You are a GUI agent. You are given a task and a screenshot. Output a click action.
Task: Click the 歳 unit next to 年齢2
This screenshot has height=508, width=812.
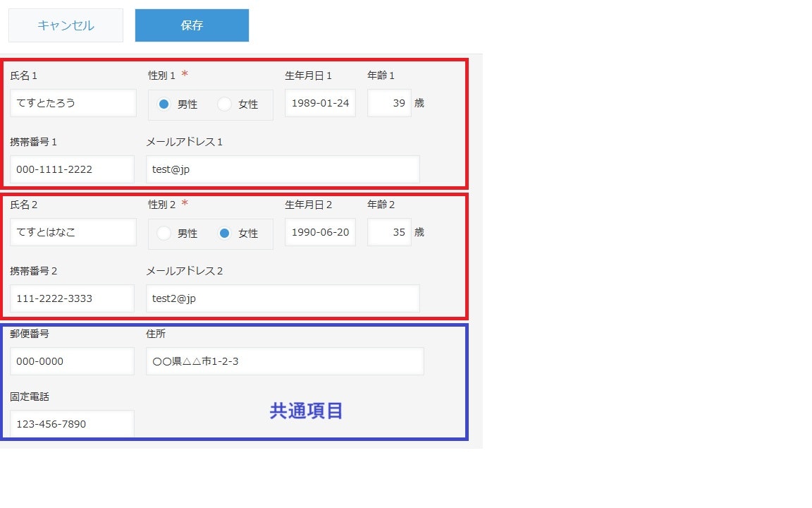pyautogui.click(x=419, y=232)
